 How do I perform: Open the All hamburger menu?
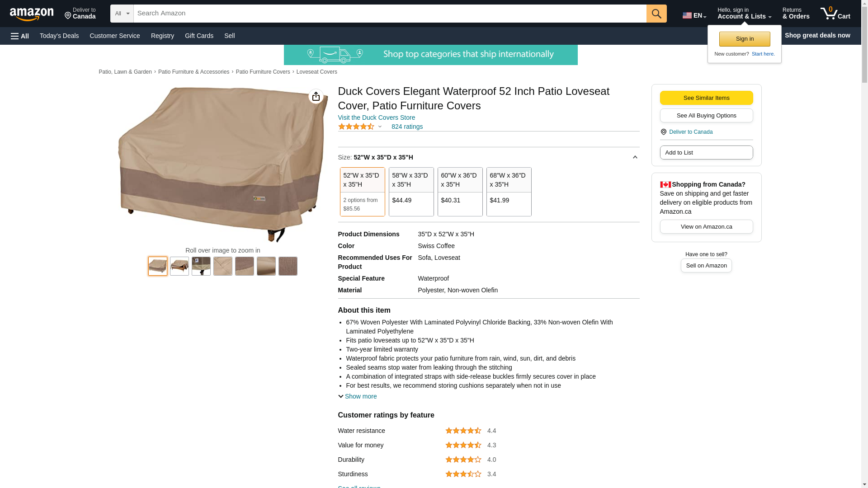(20, 36)
